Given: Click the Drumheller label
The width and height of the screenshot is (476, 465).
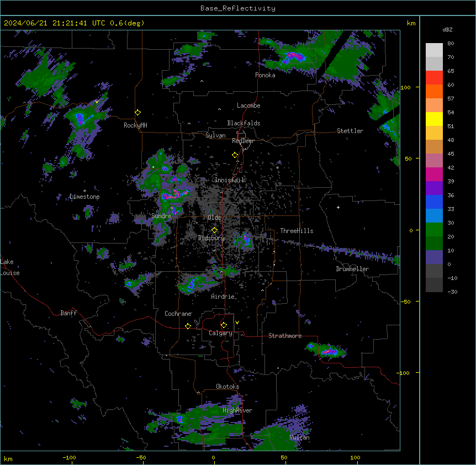Looking at the screenshot, I should click(352, 269).
